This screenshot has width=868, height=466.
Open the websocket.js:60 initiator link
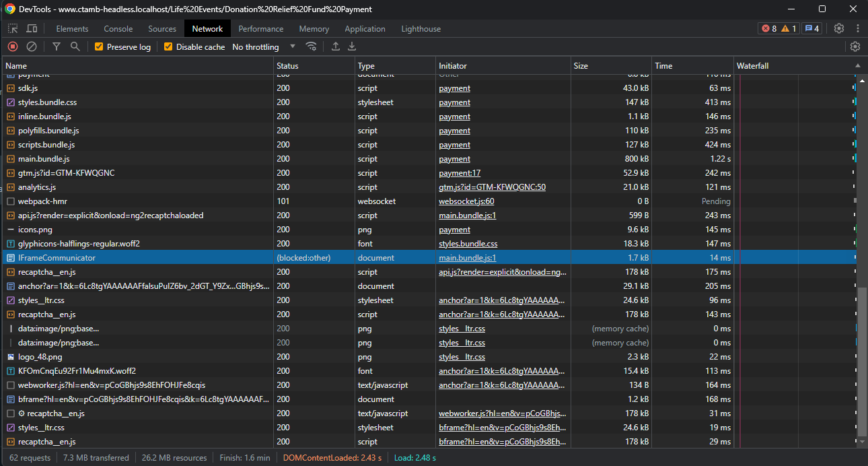click(x=466, y=201)
